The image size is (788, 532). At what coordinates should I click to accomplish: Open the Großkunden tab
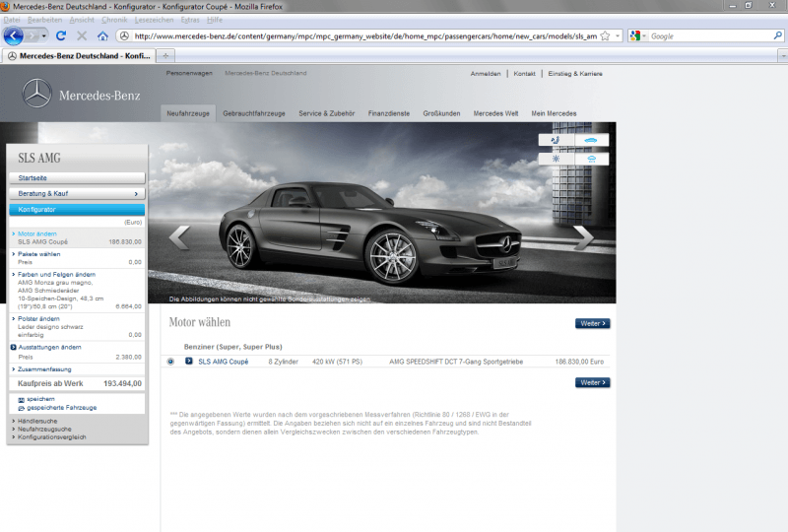point(441,113)
